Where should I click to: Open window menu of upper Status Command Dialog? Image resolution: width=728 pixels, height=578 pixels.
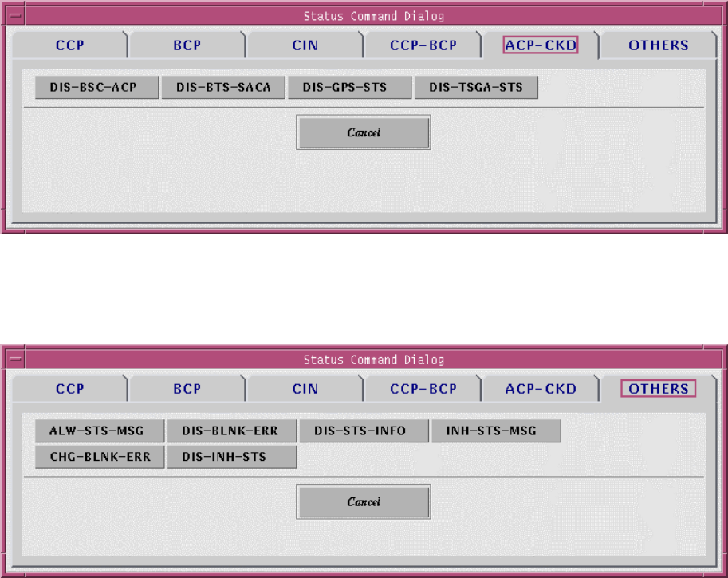pos(15,16)
